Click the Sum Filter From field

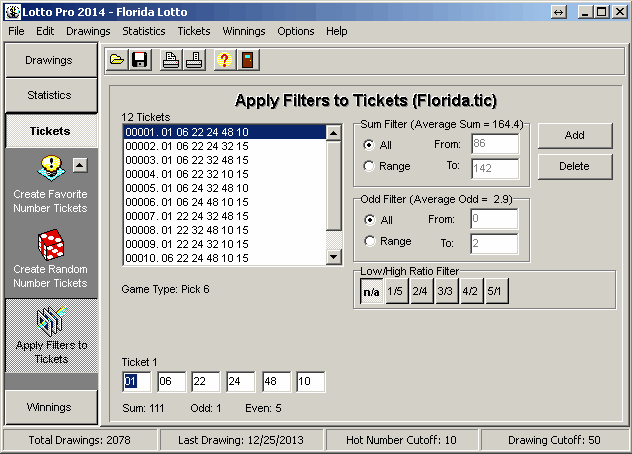point(495,144)
